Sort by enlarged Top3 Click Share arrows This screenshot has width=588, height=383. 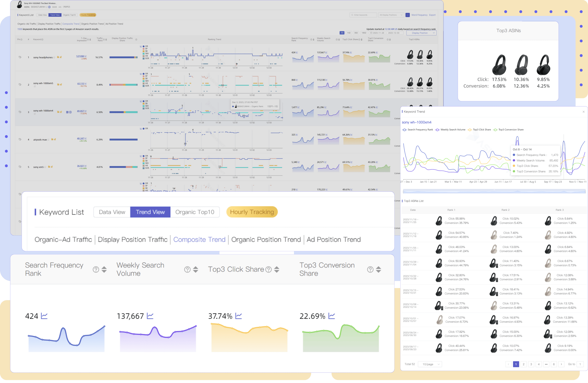click(277, 269)
